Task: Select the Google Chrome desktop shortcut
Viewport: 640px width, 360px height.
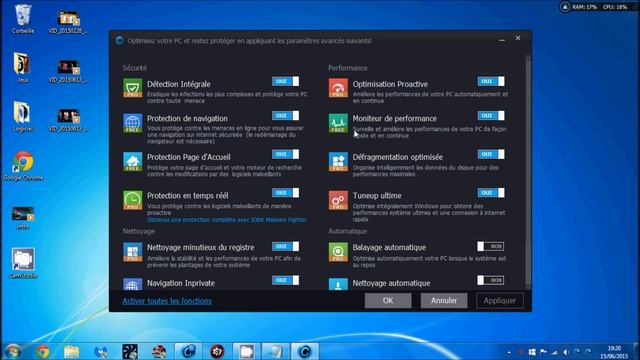Action: click(23, 166)
